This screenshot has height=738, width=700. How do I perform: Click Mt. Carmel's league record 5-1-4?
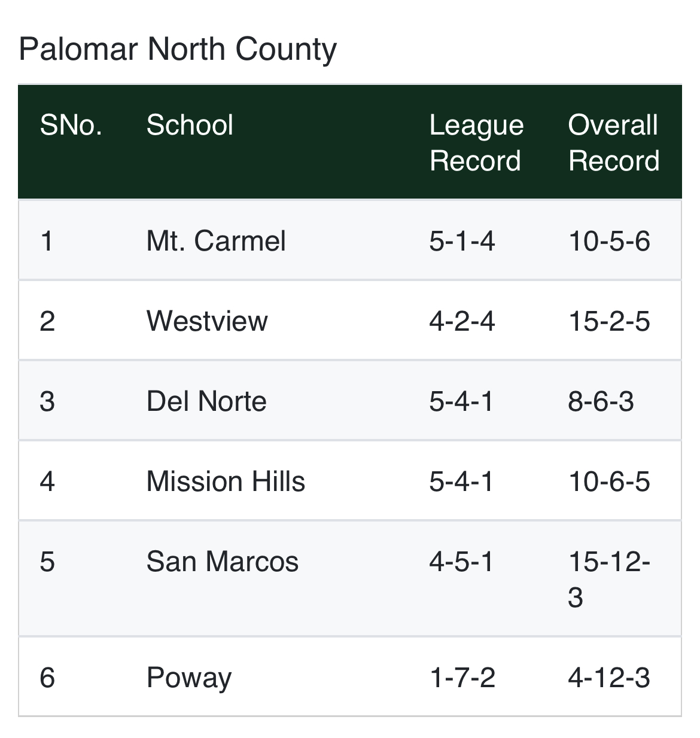(x=462, y=241)
